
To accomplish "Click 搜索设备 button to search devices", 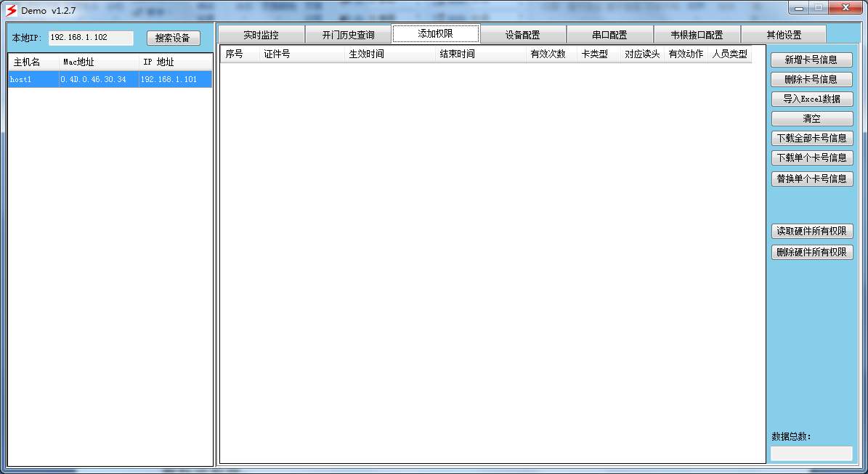I will (x=173, y=38).
